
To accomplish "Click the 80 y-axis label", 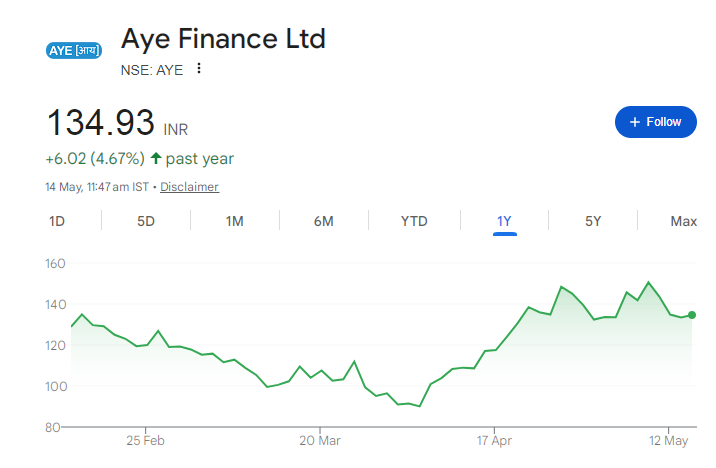I will (x=53, y=427).
